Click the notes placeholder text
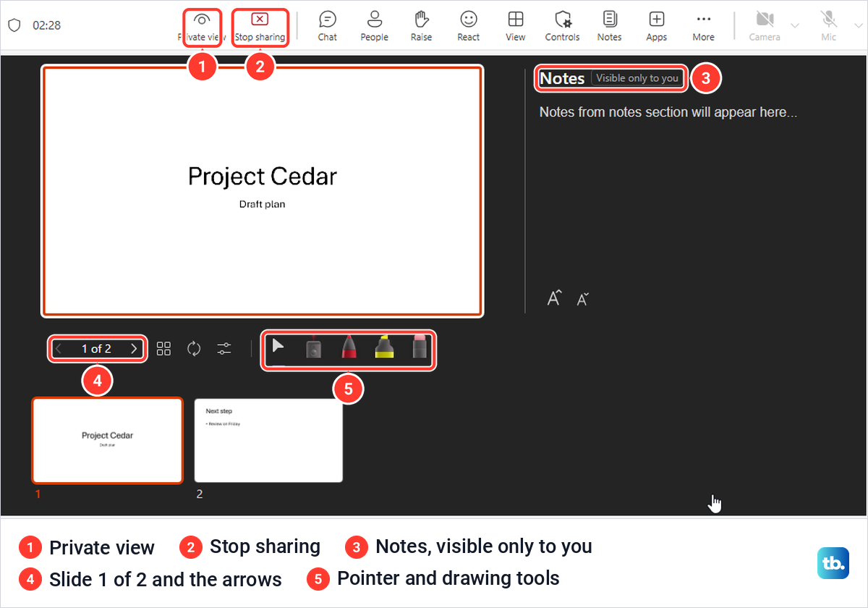 coord(668,112)
